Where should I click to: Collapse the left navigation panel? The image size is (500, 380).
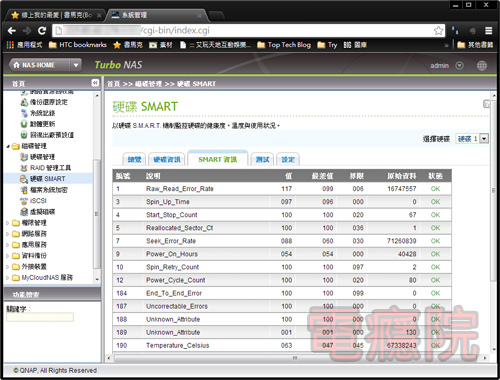point(95,83)
